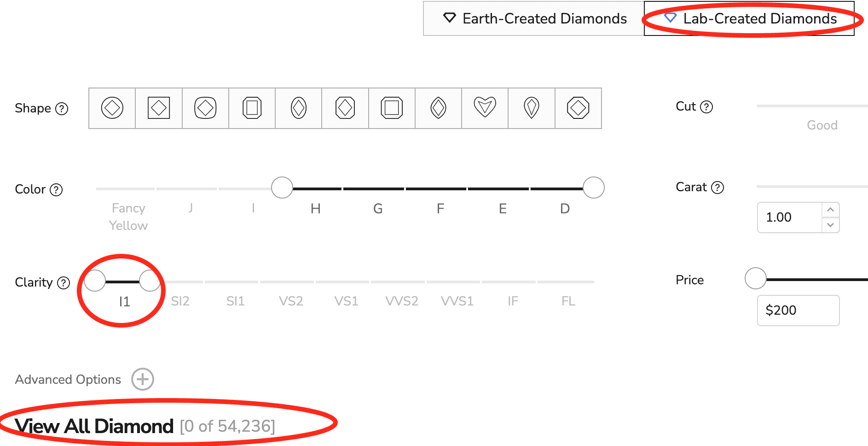
Task: Select the Pear diamond shape
Action: 531,108
